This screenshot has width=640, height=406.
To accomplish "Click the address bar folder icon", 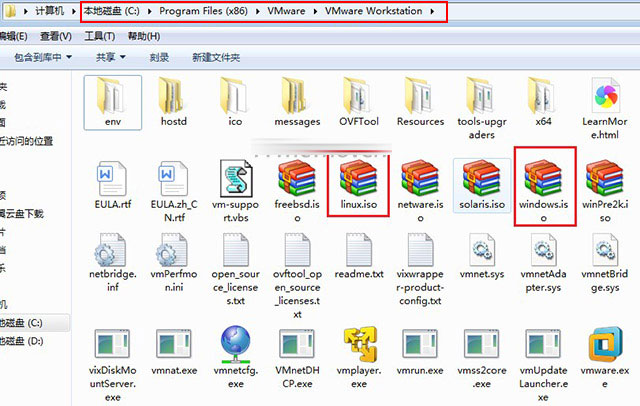I will (x=10, y=11).
